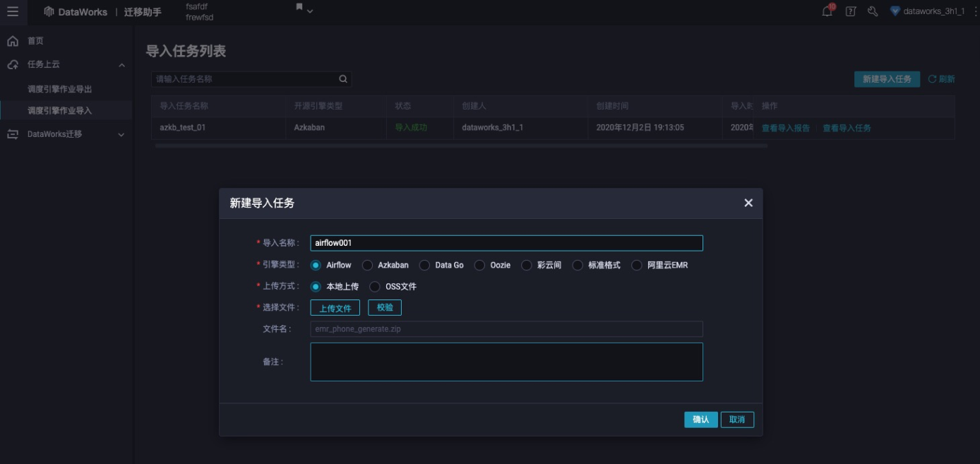Open 调度引擎作业导出 sidebar item
Image resolution: width=980 pixels, height=464 pixels.
(x=59, y=90)
